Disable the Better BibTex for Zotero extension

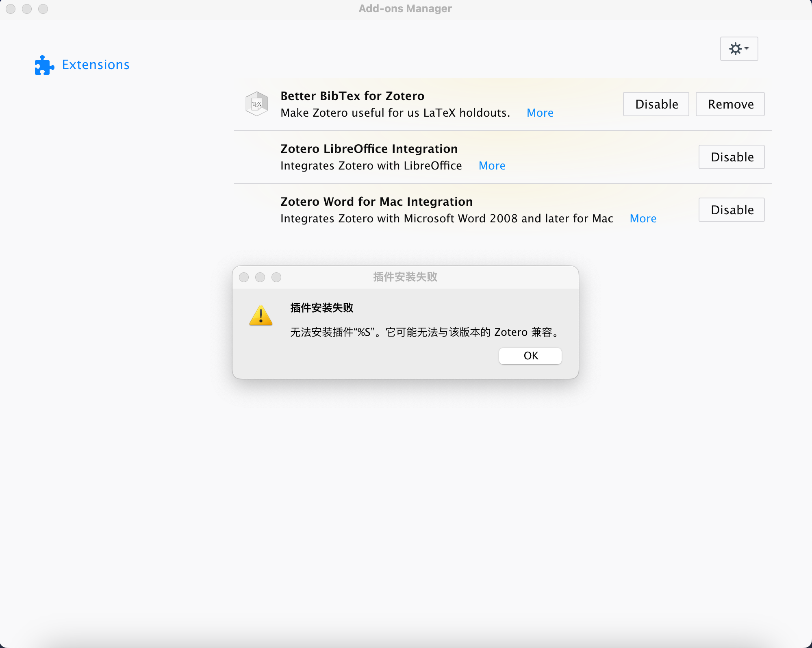point(656,104)
